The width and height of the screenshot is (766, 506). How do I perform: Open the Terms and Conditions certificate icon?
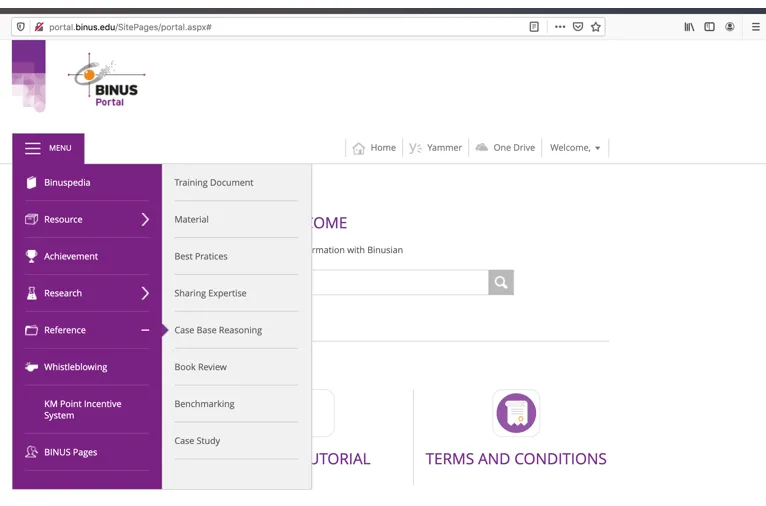[516, 413]
